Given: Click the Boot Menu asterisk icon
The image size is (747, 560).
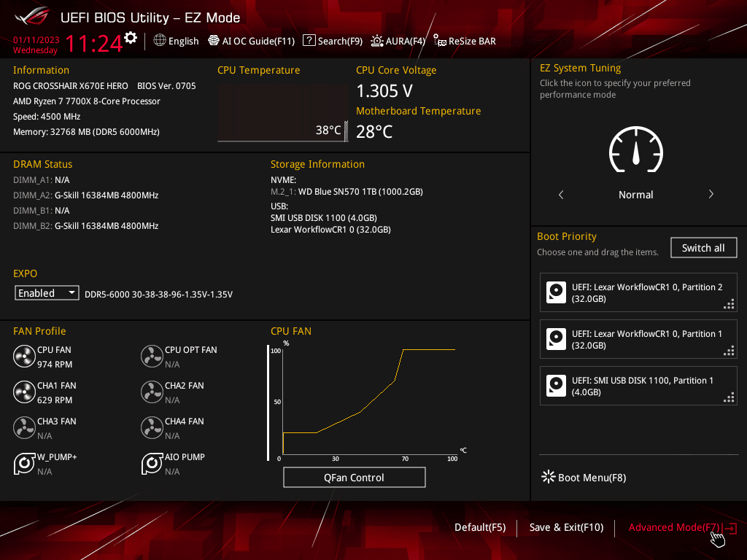Looking at the screenshot, I should 549,477.
